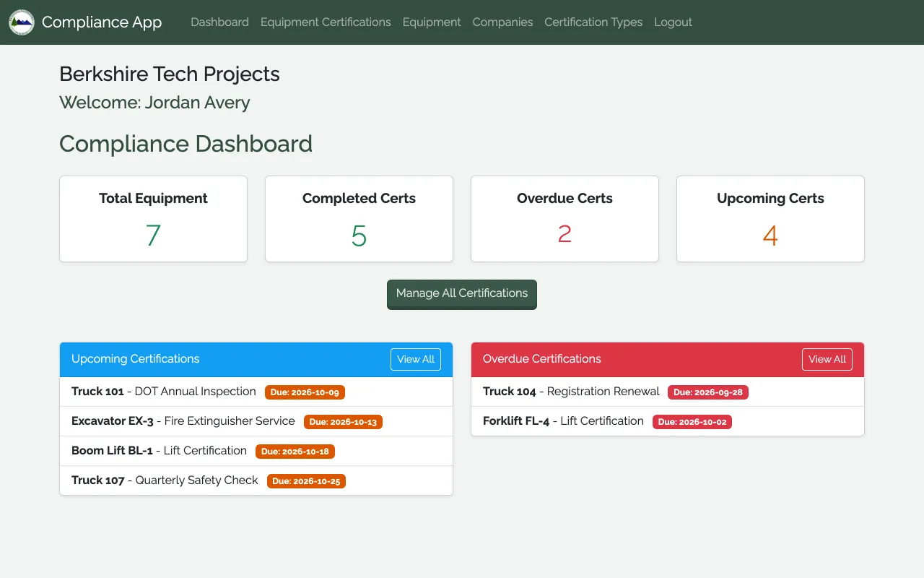
Task: Click the Compliance App logo icon
Action: 22,22
